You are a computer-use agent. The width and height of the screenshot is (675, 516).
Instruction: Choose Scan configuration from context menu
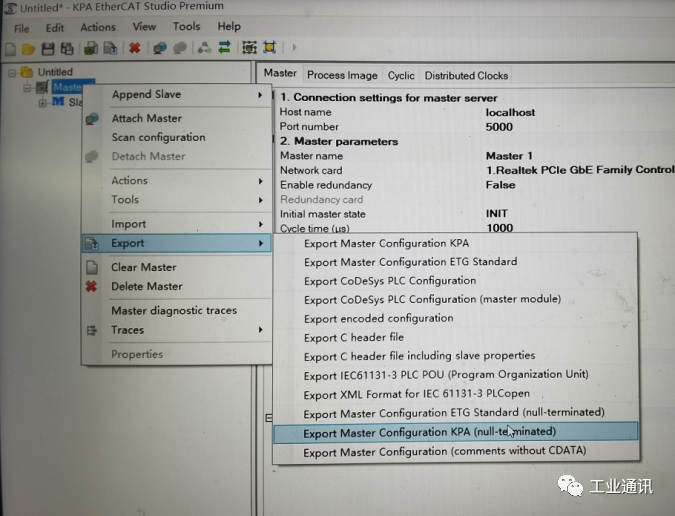click(x=176, y=137)
